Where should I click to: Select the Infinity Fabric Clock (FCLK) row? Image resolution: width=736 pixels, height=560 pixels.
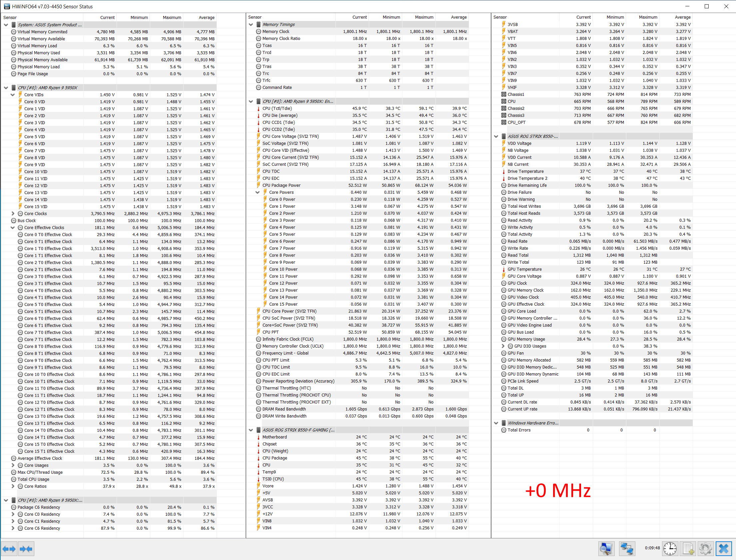click(358, 339)
